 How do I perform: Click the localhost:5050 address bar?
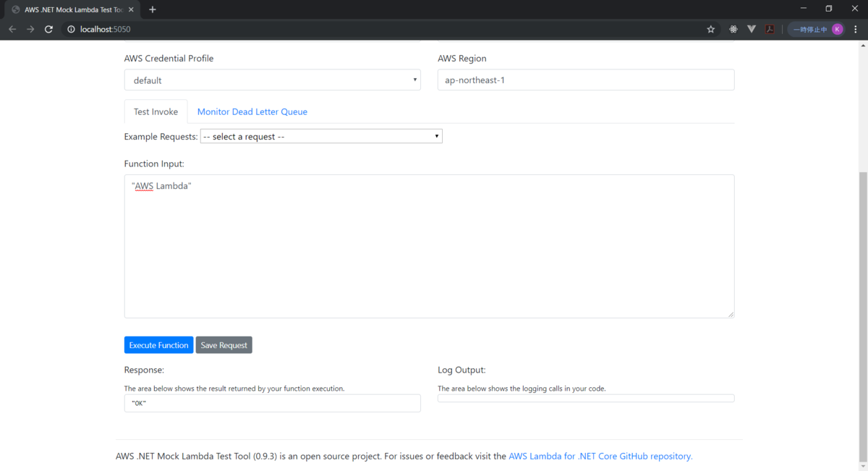[383, 29]
